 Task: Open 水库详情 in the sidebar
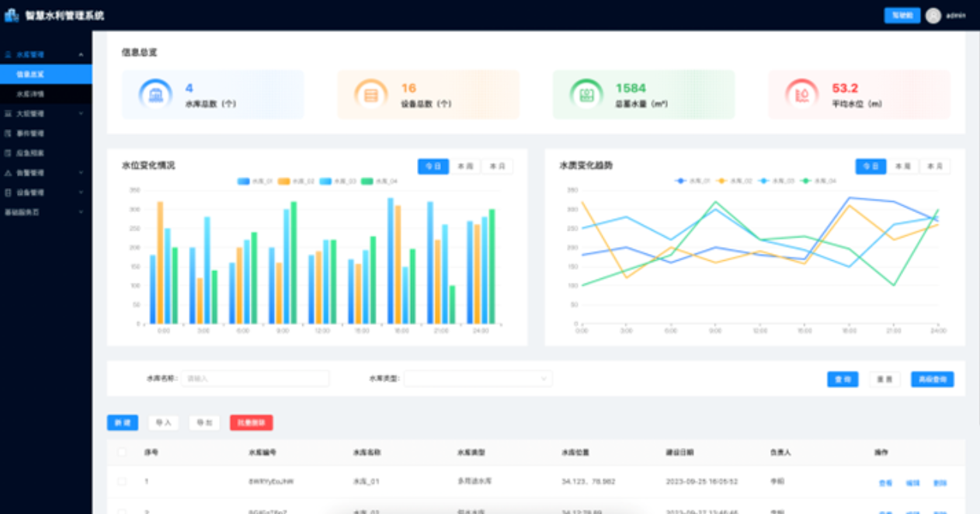coord(31,94)
